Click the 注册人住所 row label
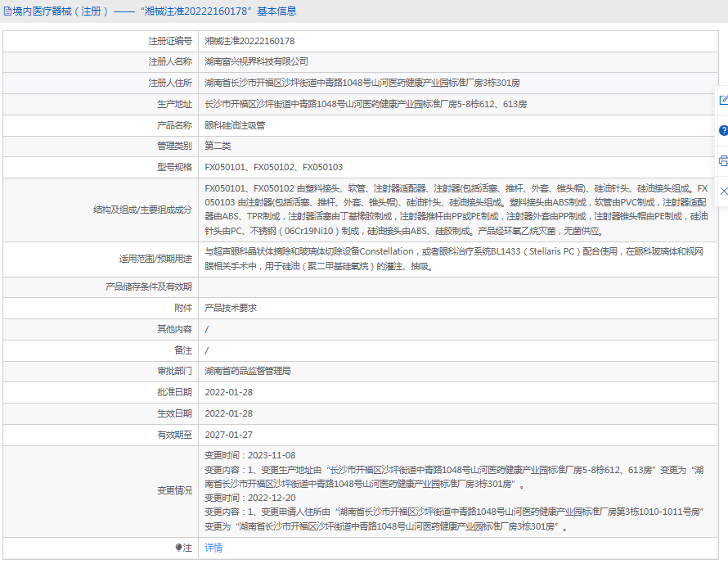 click(x=170, y=83)
